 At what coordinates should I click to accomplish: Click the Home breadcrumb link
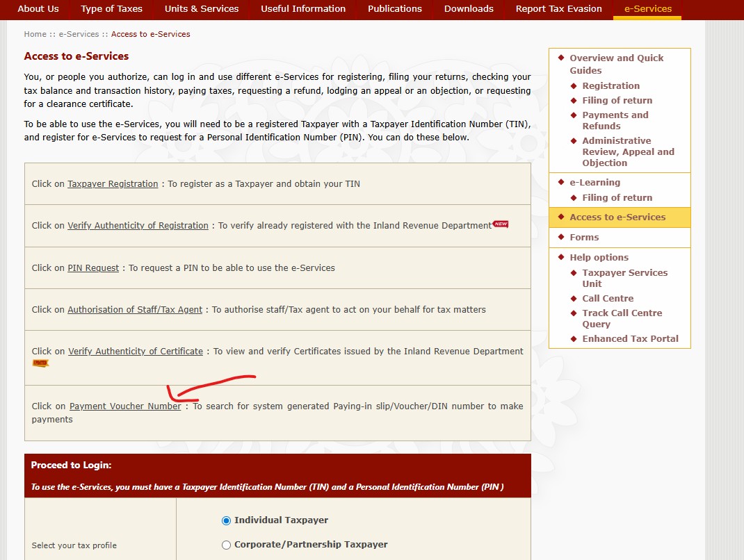[35, 34]
